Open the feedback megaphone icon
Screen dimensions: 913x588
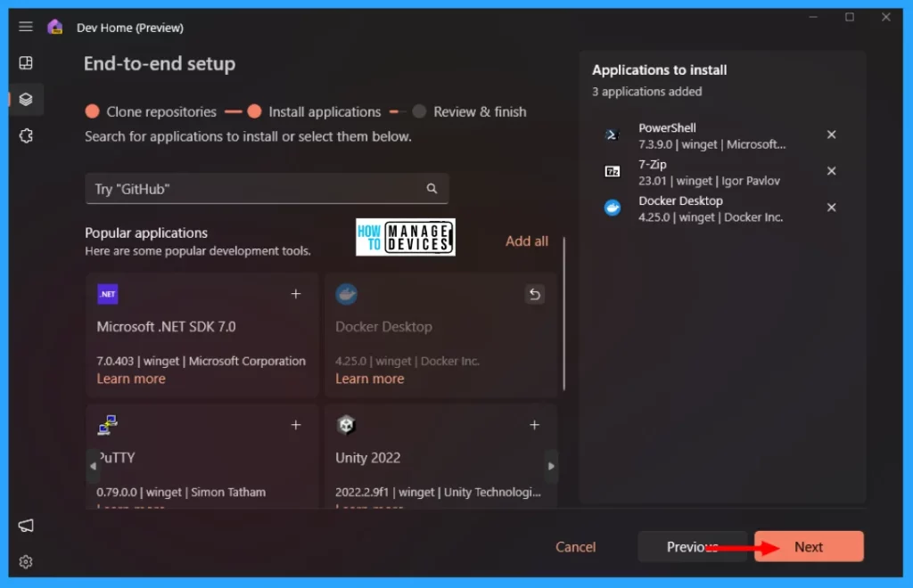(26, 526)
